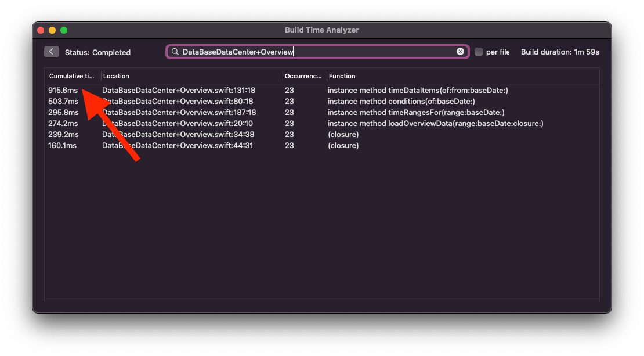
Task: Click the occurrence count 23 in the 915.6ms row
Action: pyautogui.click(x=289, y=91)
